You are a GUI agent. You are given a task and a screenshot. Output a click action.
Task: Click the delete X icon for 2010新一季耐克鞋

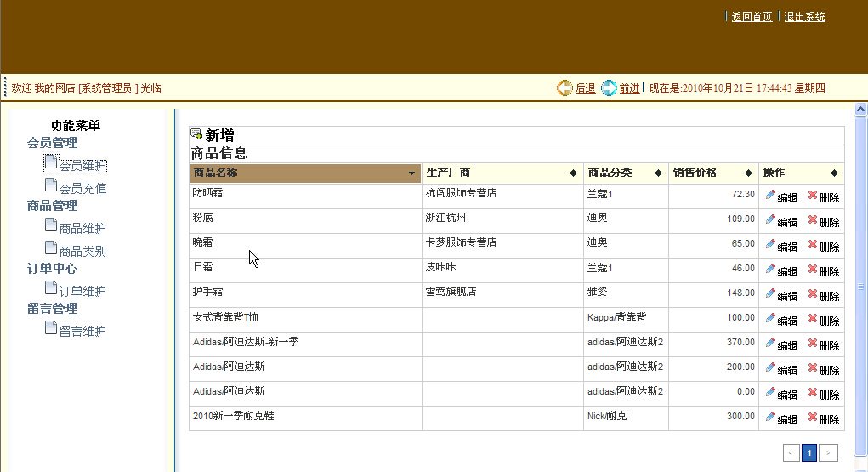[x=813, y=417]
